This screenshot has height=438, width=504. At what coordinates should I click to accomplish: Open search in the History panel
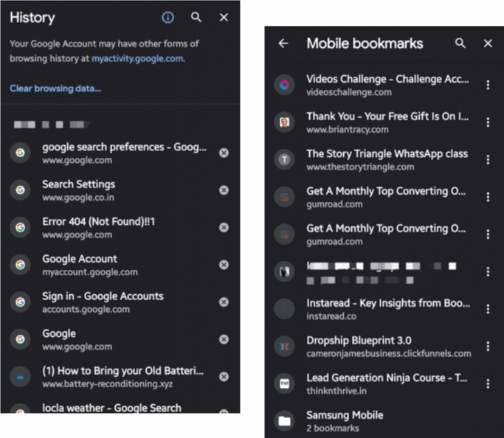196,18
